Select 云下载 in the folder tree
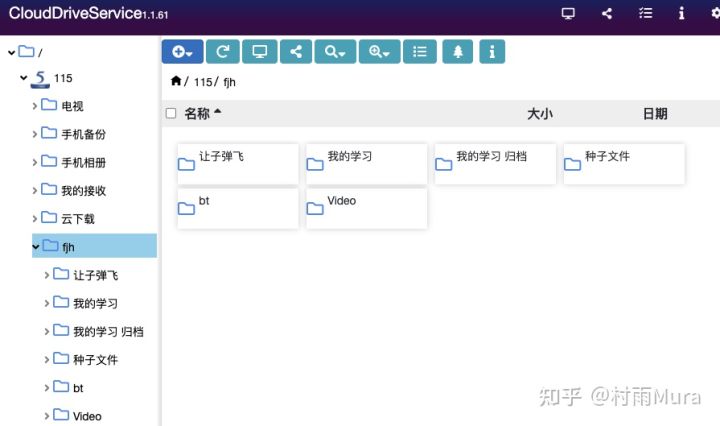The width and height of the screenshot is (720, 426). pos(78,219)
